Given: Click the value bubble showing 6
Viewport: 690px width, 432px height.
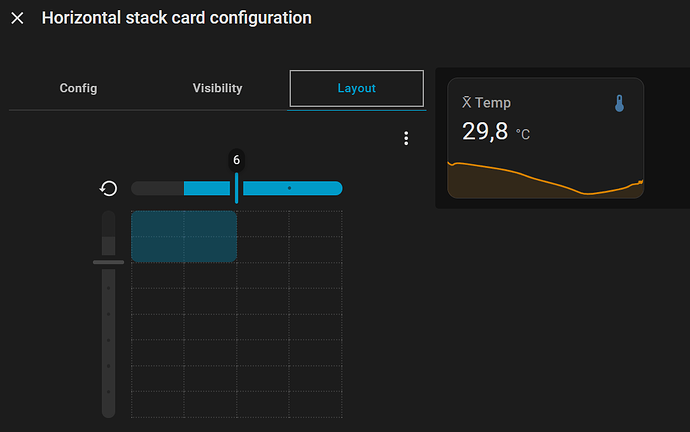Looking at the screenshot, I should [x=237, y=160].
